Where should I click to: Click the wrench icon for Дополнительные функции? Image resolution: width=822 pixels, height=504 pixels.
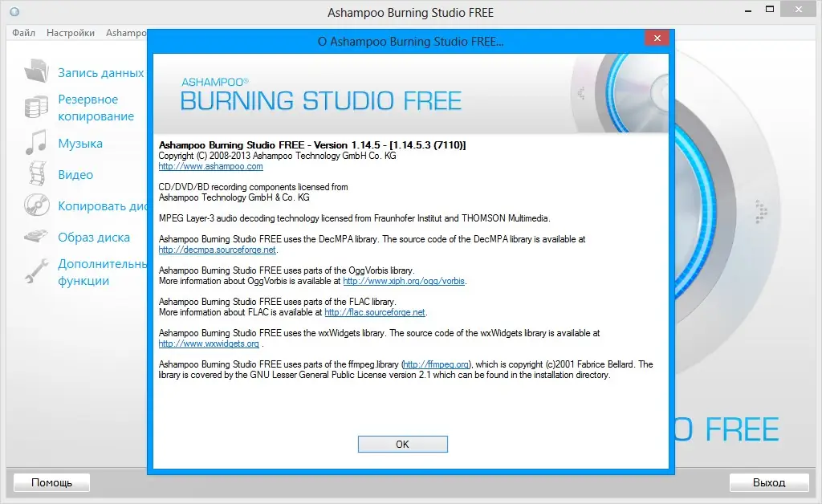[x=37, y=271]
